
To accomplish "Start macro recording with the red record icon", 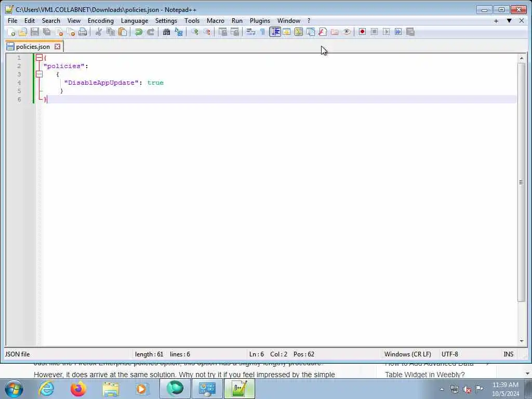I will pos(362,32).
